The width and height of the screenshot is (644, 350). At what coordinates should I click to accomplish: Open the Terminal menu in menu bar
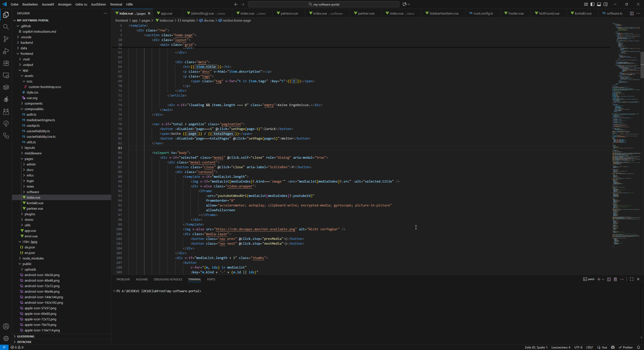pyautogui.click(x=116, y=4)
